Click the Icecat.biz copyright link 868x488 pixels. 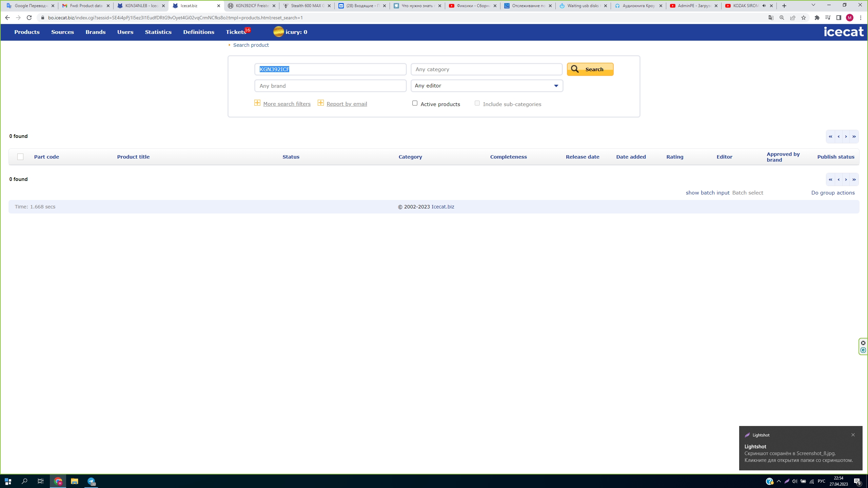[443, 207]
